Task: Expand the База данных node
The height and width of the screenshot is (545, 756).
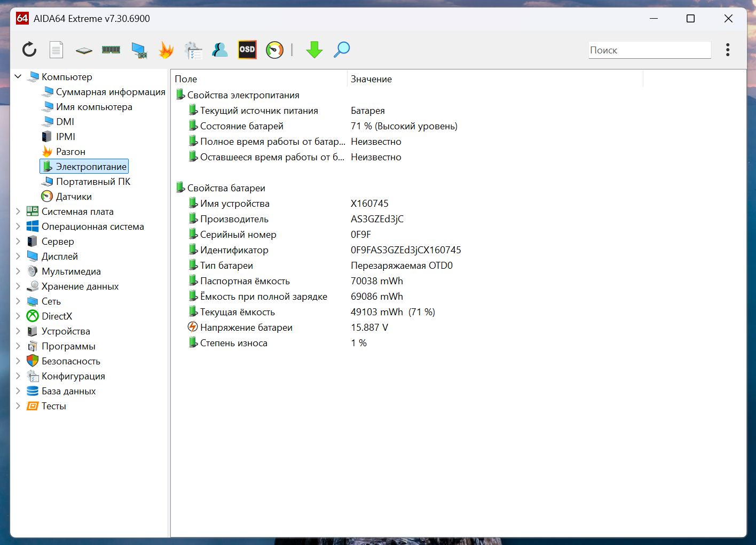Action: (18, 391)
